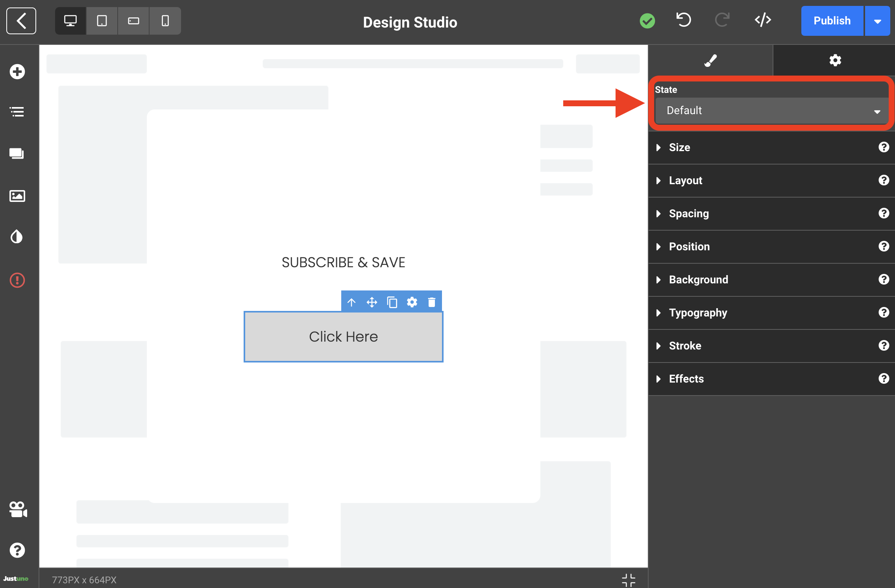Open the Publish options dropdown arrow

pyautogui.click(x=877, y=21)
